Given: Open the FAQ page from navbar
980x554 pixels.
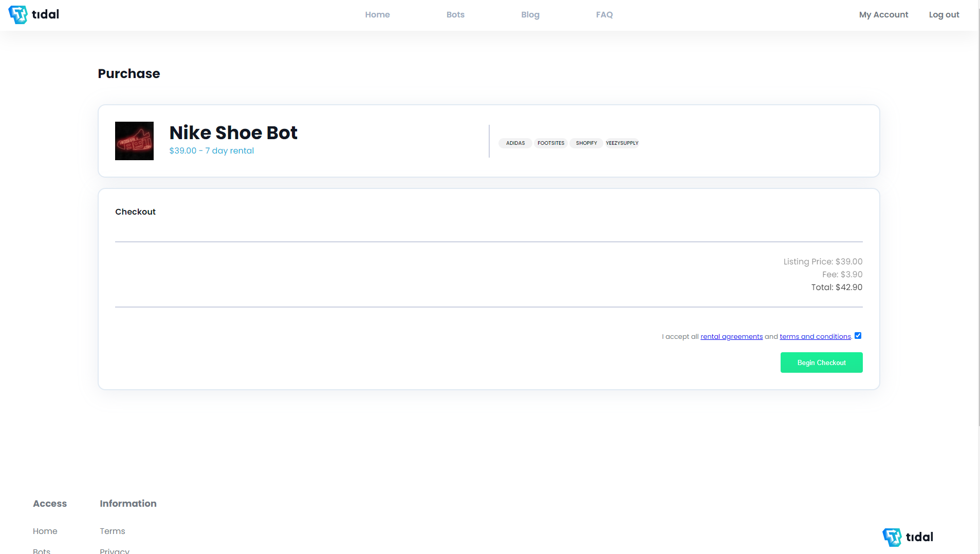Looking at the screenshot, I should [x=604, y=15].
